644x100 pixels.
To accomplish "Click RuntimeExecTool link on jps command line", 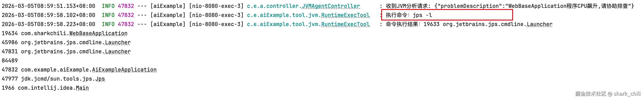I will [x=345, y=15].
